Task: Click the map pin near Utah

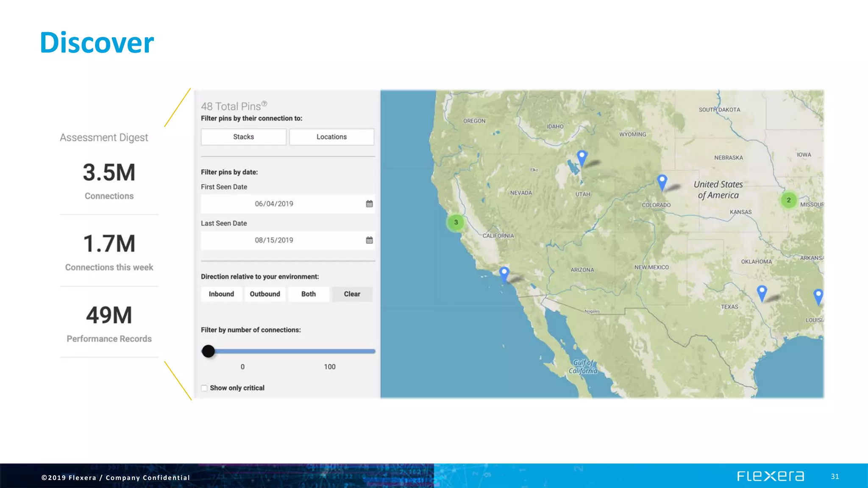Action: point(582,158)
